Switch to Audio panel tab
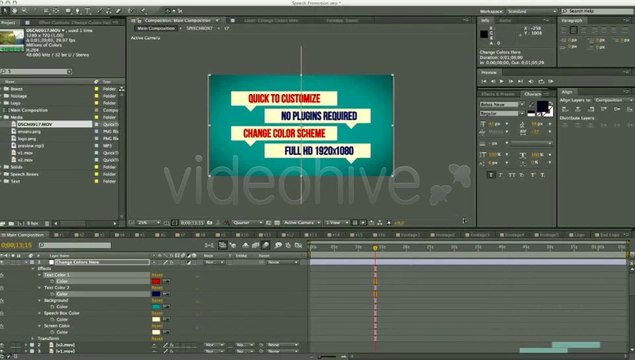The image size is (635, 360). pyautogui.click(x=505, y=21)
